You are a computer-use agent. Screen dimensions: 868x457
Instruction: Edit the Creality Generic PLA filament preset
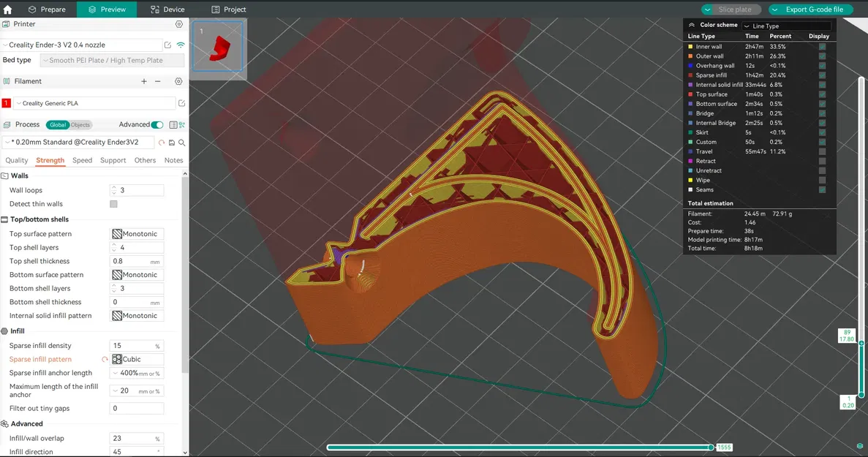[181, 103]
